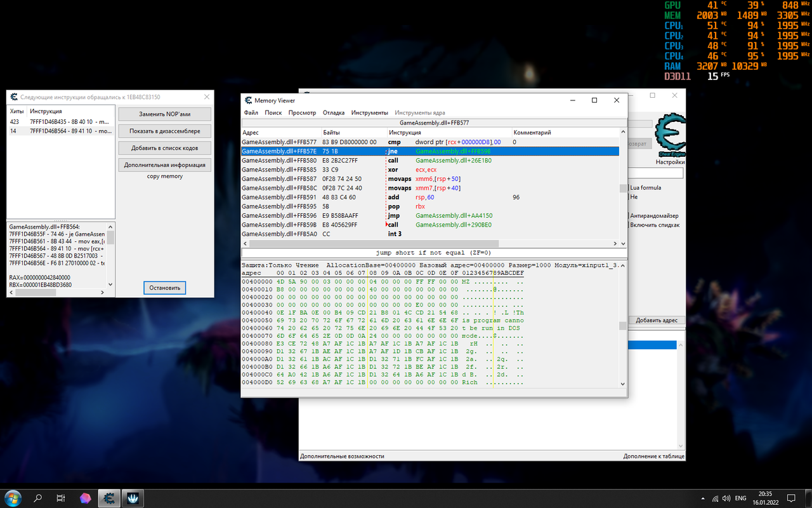Select the xor ecx,ecx row

[x=430, y=170]
